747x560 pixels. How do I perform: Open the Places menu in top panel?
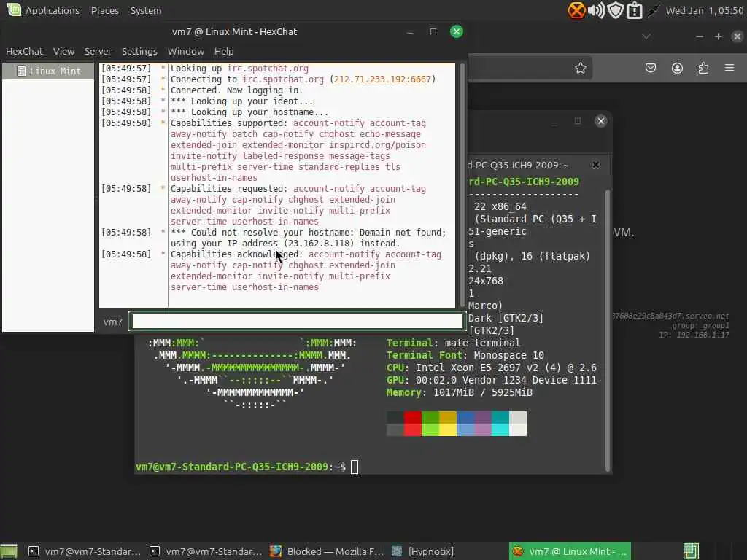point(105,10)
